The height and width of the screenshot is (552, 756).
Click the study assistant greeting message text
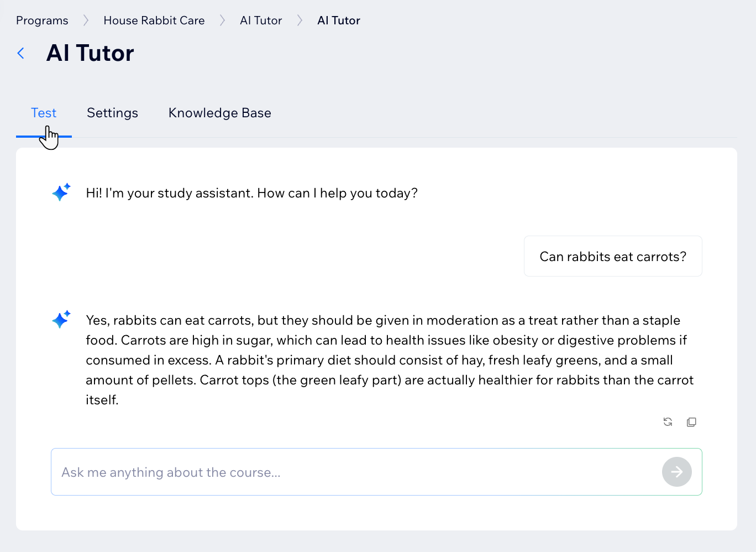[x=251, y=193]
